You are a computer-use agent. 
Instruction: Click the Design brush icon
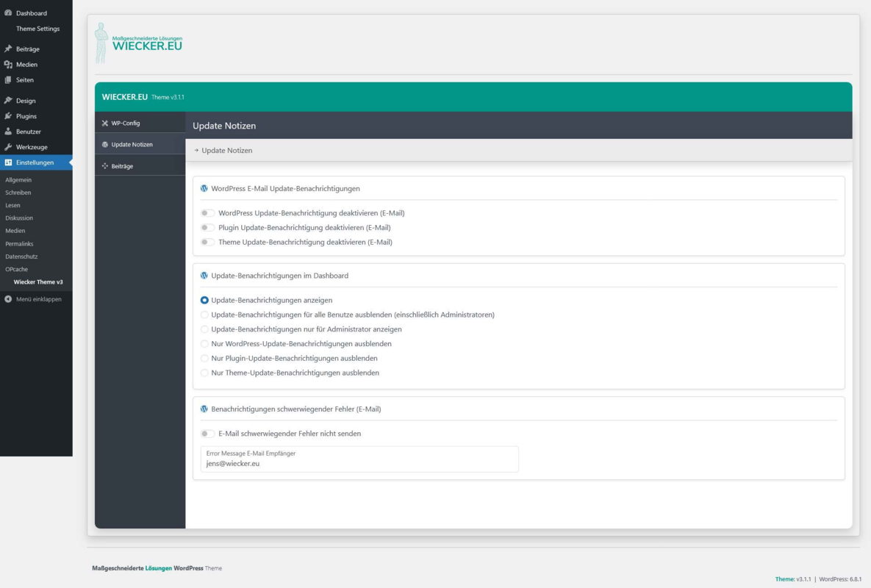(x=8, y=101)
